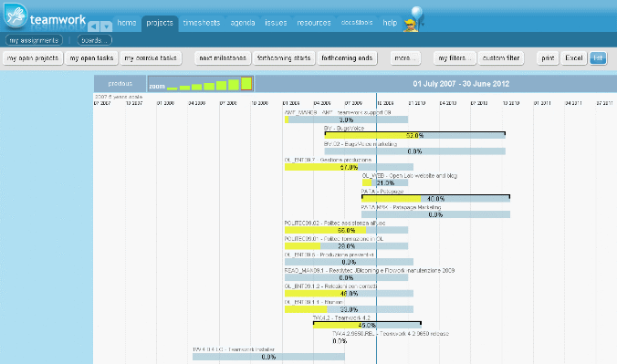
Task: Click the BV - BugsVoice progress bar
Action: 414,135
